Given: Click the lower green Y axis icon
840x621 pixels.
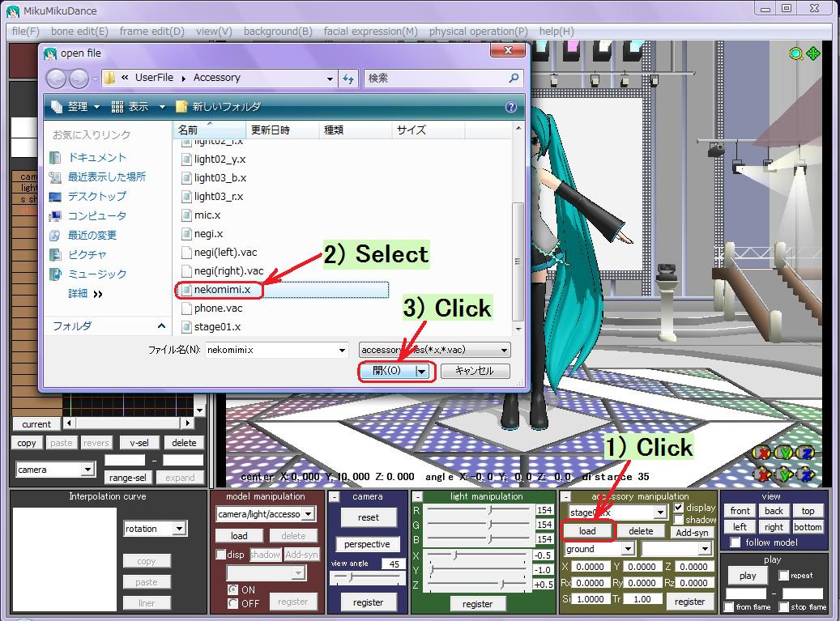Looking at the screenshot, I should click(784, 474).
